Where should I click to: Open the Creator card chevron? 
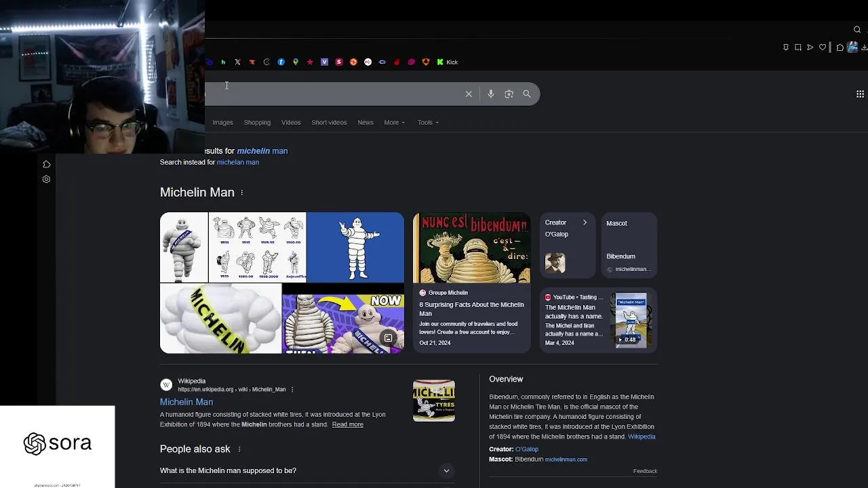click(x=585, y=222)
